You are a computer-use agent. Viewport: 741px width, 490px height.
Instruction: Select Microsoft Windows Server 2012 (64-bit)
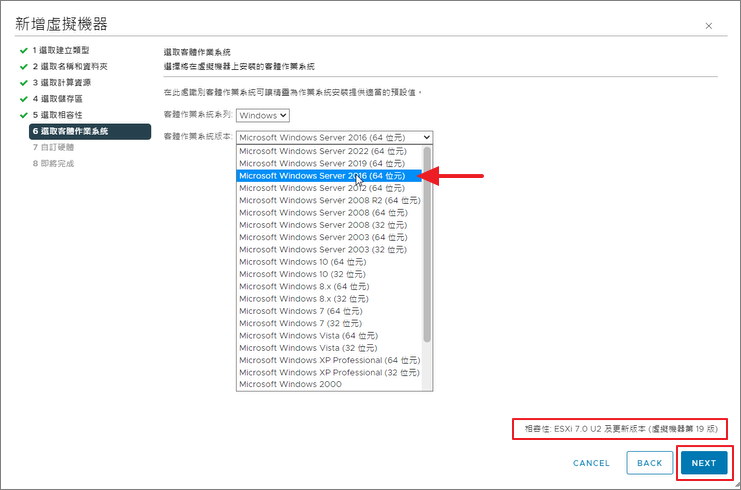[329, 188]
